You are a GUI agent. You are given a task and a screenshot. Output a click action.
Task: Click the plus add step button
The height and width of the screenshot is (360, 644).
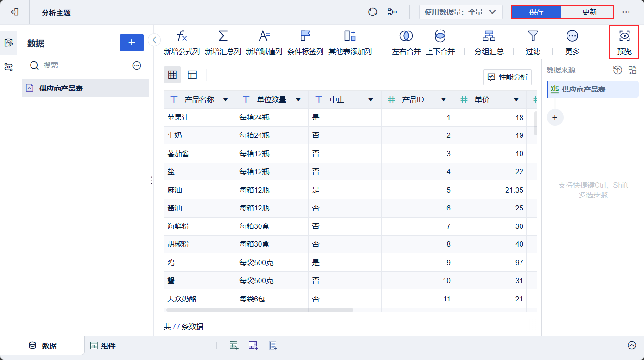(555, 117)
